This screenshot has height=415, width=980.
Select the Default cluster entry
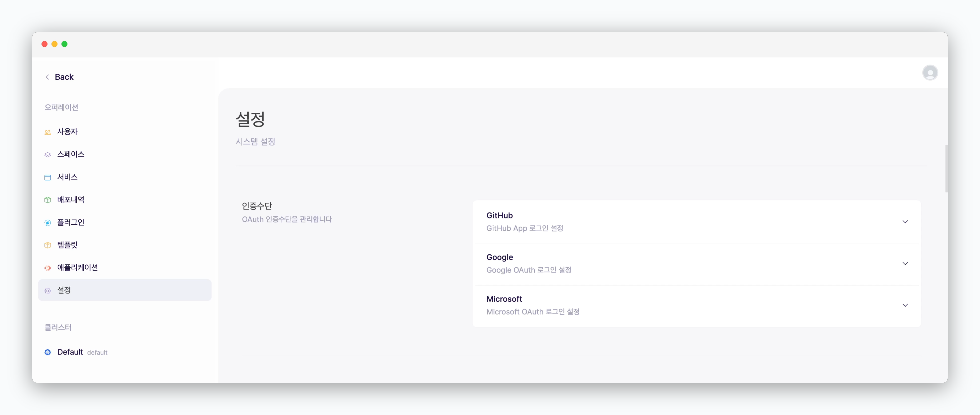click(x=125, y=352)
